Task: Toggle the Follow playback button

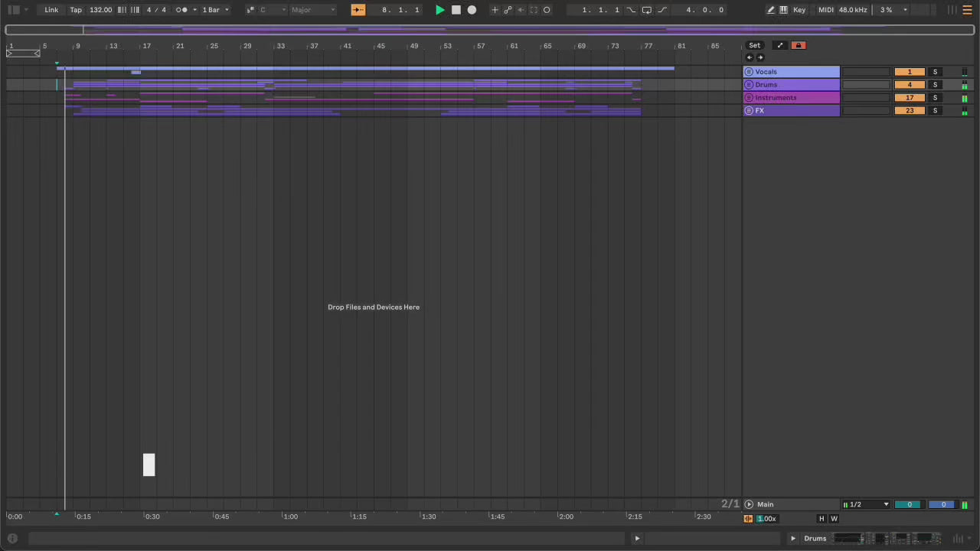Action: [358, 10]
